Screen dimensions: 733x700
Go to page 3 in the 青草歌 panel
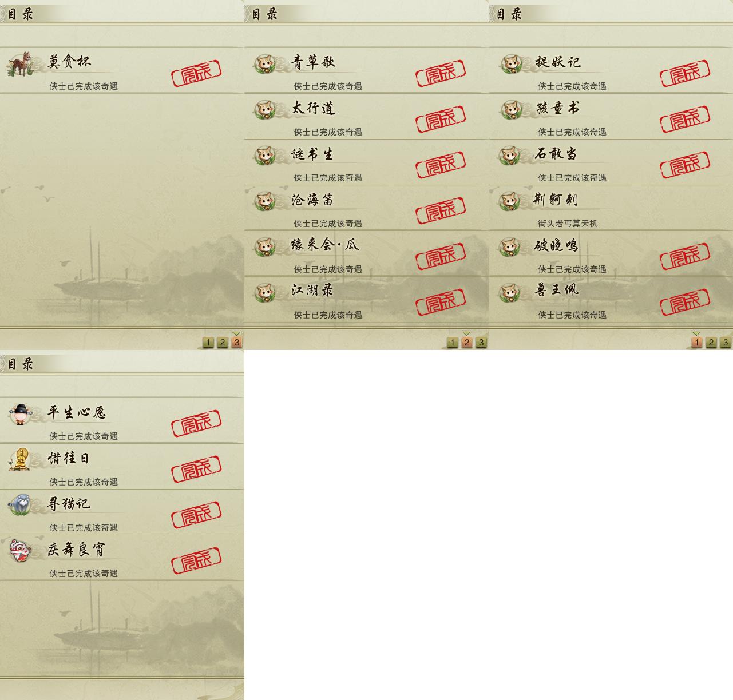coord(481,343)
